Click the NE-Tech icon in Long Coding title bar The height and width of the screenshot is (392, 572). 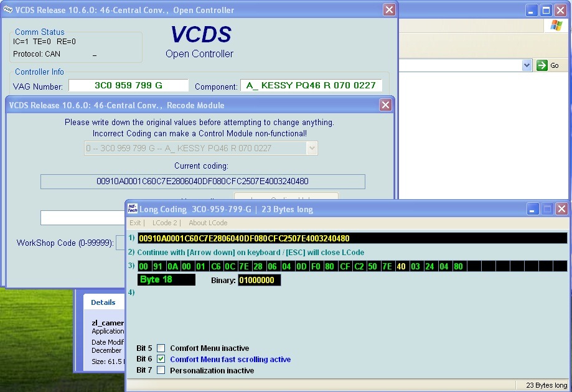tap(133, 208)
